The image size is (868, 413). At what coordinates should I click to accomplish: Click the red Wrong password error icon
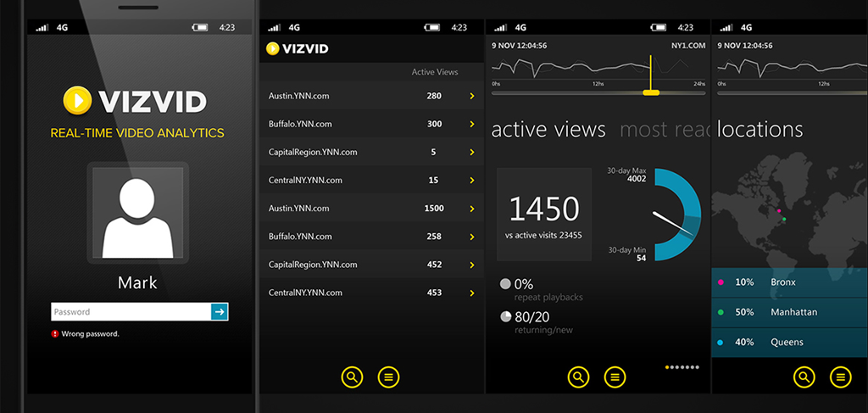pyautogui.click(x=55, y=334)
